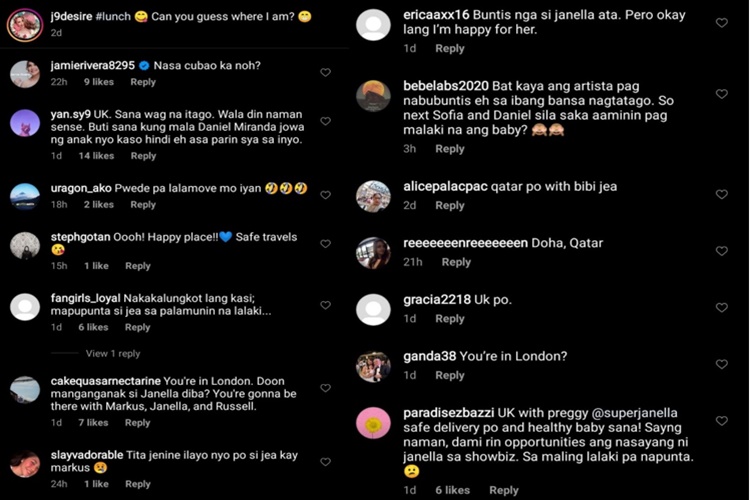
Task: Heart paradisezbazzi's comment
Action: [x=721, y=421]
